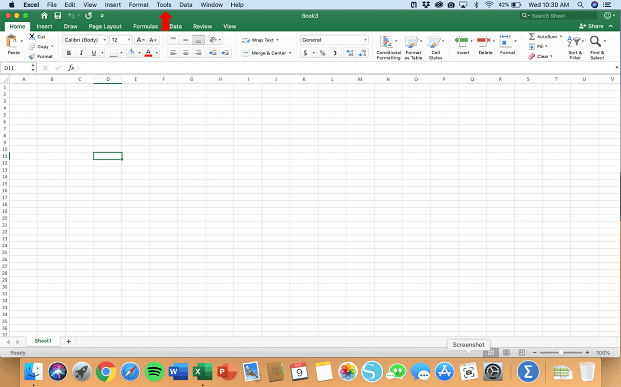Open Conditional Formatting
621x387 pixels.
(x=389, y=47)
